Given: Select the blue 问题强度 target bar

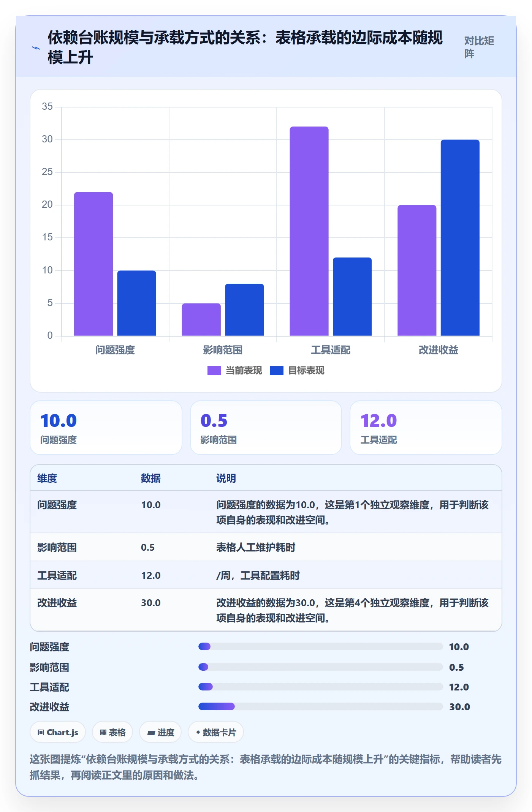Looking at the screenshot, I should pos(136,303).
